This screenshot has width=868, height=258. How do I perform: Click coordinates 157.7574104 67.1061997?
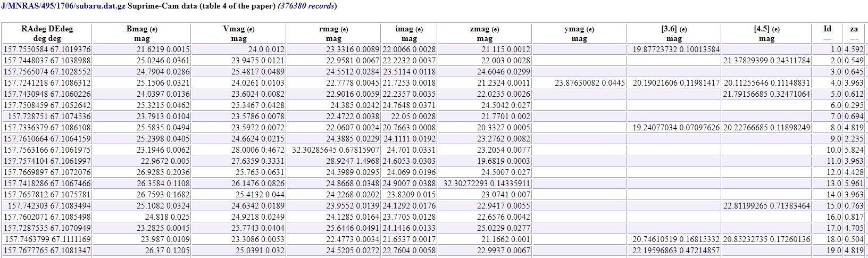[x=47, y=161]
